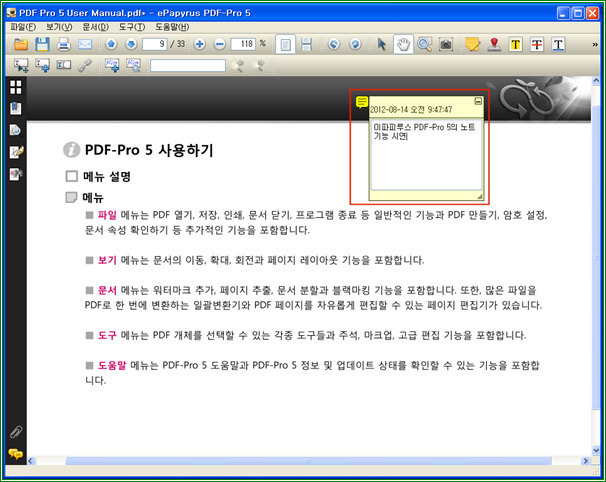The image size is (606, 482).
Task: Click the note timestamp 2012-08-14 header
Action: coord(411,109)
